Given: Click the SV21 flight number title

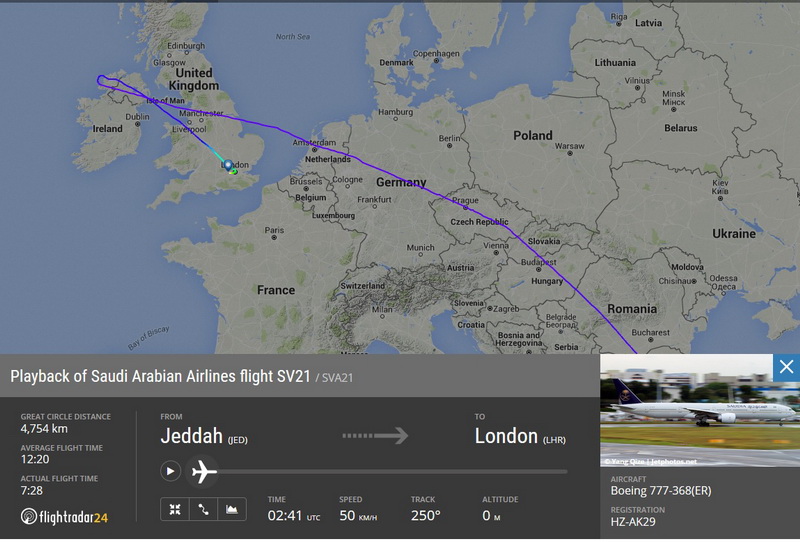Looking at the screenshot, I should click(293, 376).
